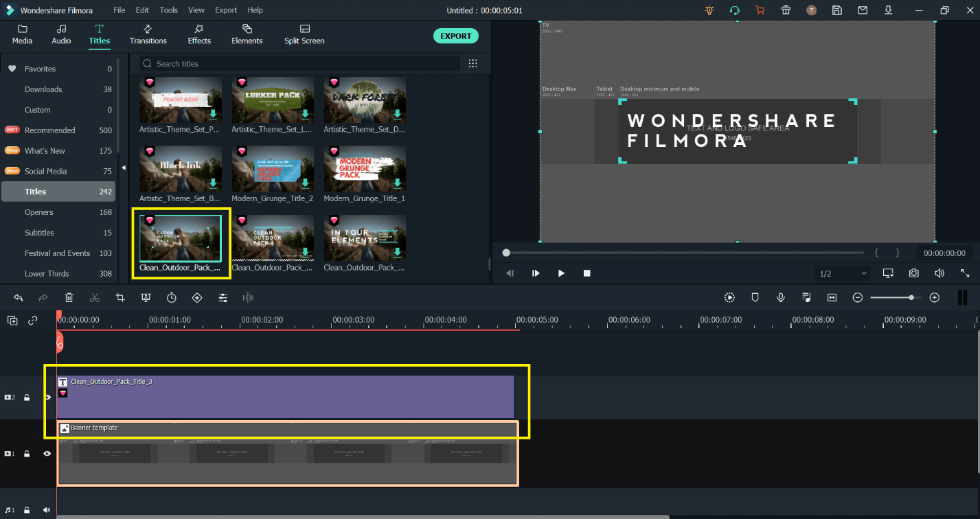The image size is (980, 519).
Task: Switch to the Media tab
Action: [x=22, y=34]
